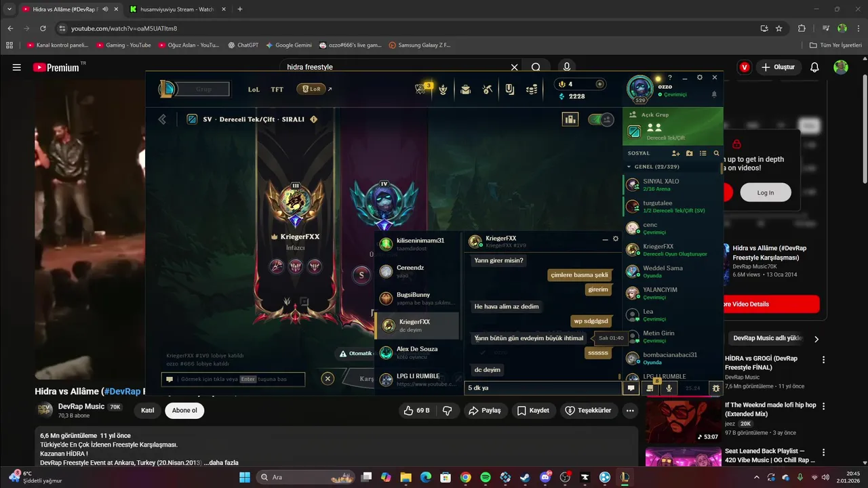Click the battle pass icon
The image size is (868, 488).
coord(510,89)
